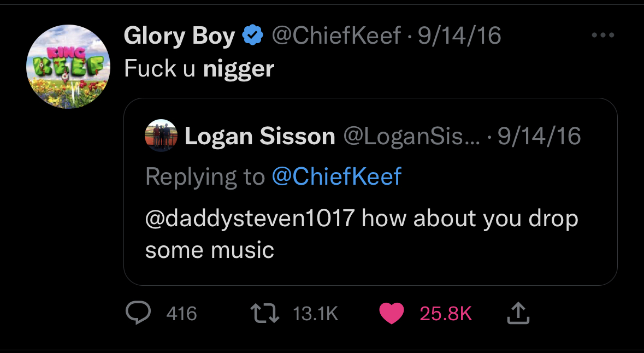Toggle the pink heart like icon
The height and width of the screenshot is (353, 644).
392,314
